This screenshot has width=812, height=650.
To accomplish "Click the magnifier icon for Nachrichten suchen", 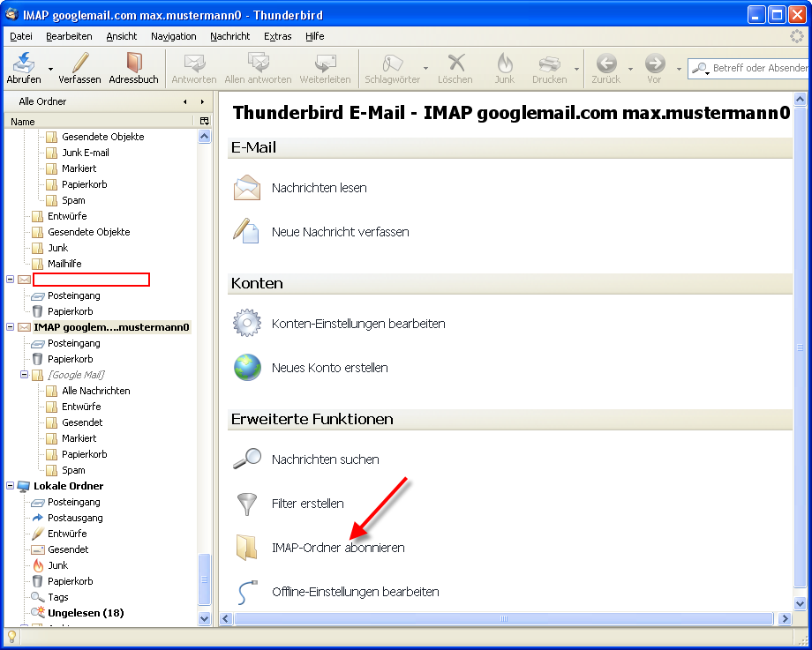I will pyautogui.click(x=246, y=459).
